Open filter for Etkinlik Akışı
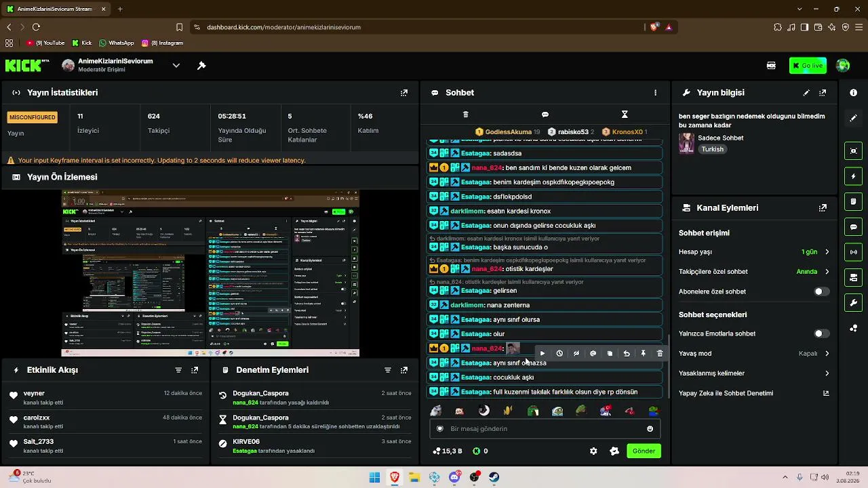This screenshot has width=868, height=488. 178,370
